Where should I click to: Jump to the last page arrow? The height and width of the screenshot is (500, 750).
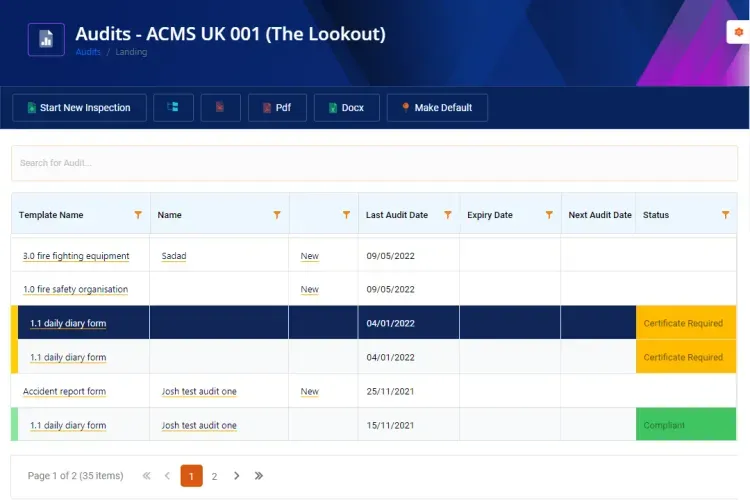259,476
